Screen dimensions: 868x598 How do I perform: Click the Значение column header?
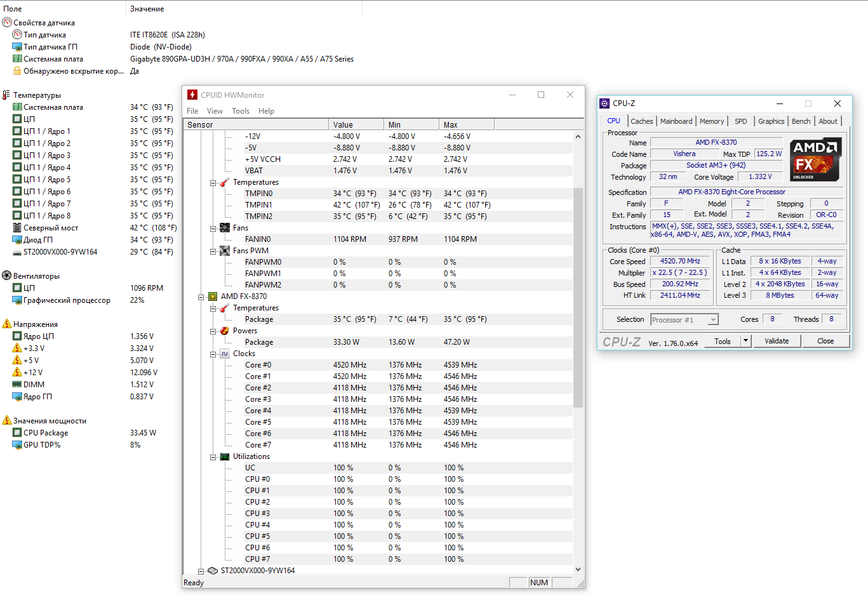(x=244, y=8)
